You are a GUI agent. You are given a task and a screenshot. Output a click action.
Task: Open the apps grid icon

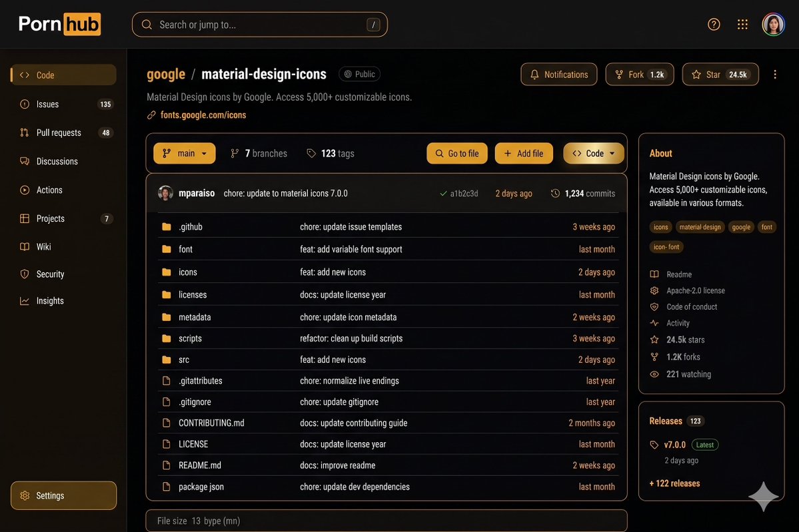coord(742,25)
